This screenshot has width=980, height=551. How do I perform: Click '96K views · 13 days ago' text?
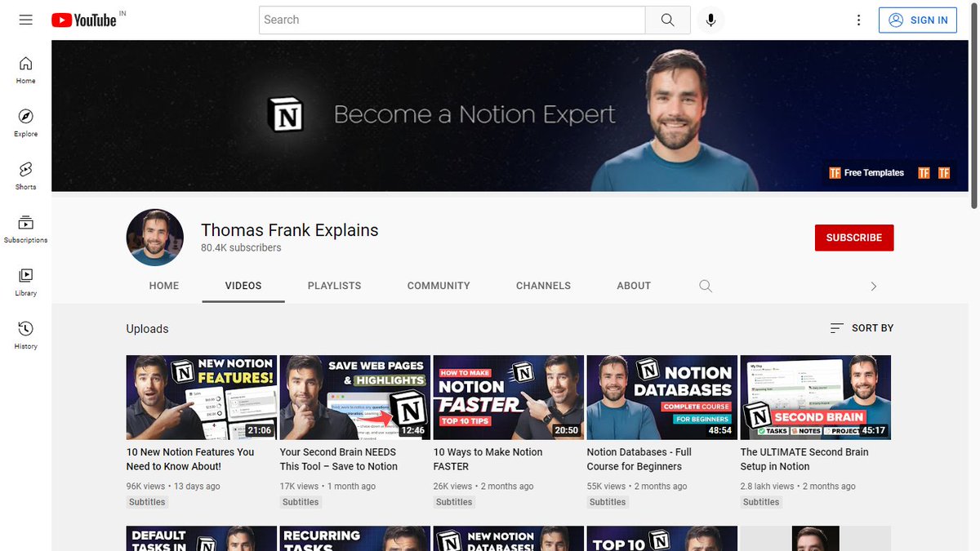(x=173, y=486)
